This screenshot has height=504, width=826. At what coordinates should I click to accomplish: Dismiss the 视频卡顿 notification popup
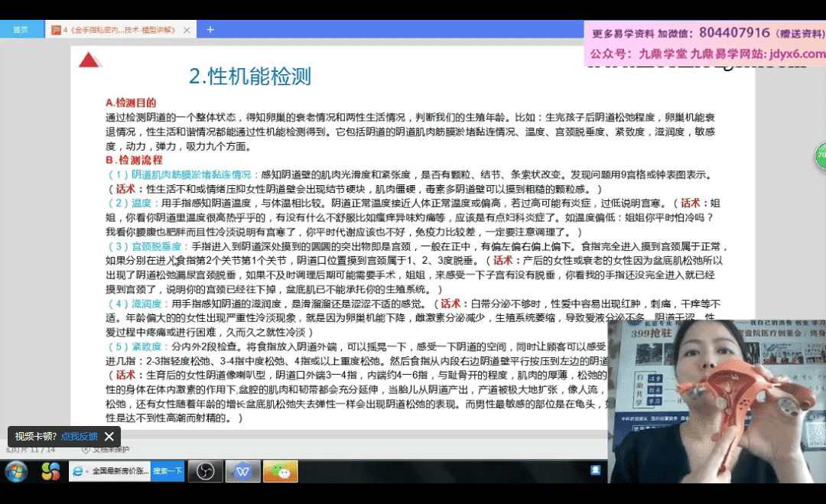(109, 436)
